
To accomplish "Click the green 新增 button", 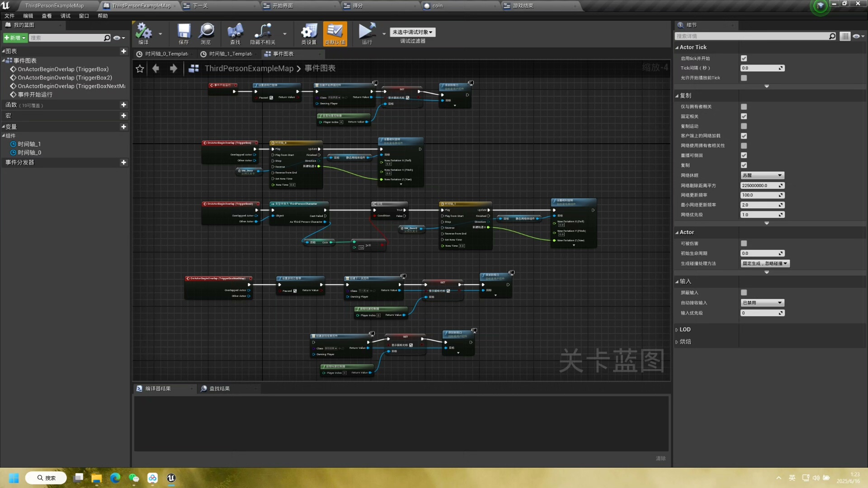I will point(15,38).
